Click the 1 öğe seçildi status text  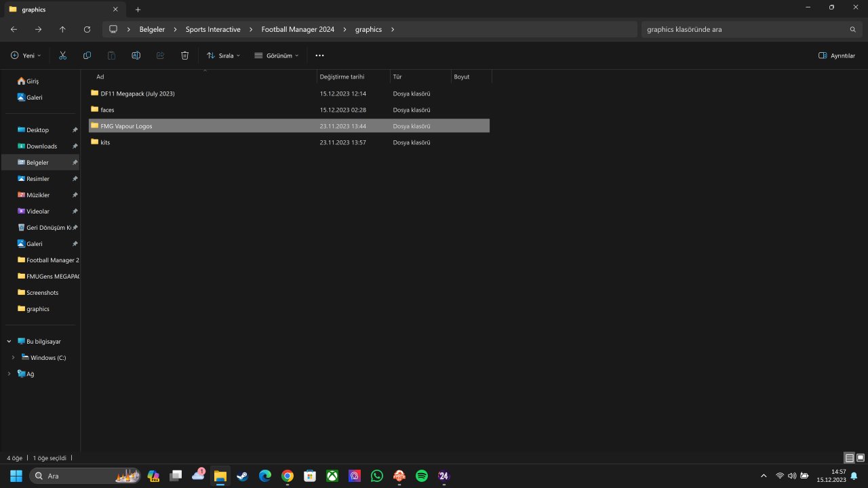[50, 458]
